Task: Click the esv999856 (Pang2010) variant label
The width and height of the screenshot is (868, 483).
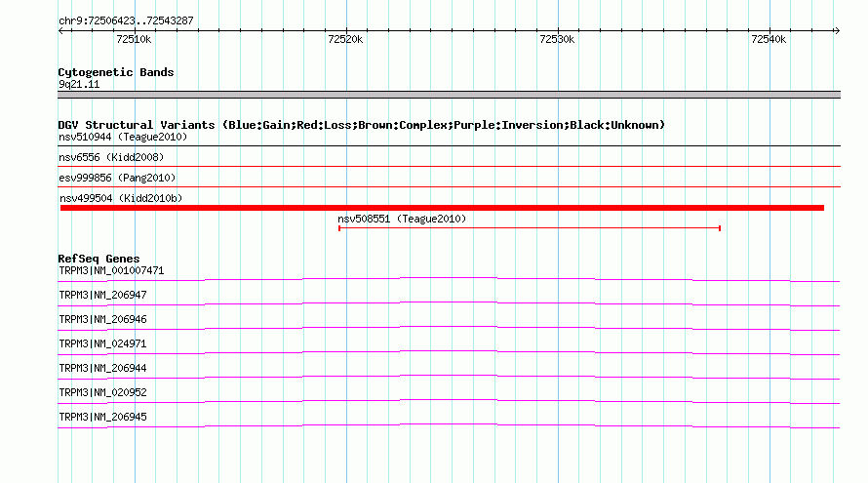Action: [x=117, y=178]
